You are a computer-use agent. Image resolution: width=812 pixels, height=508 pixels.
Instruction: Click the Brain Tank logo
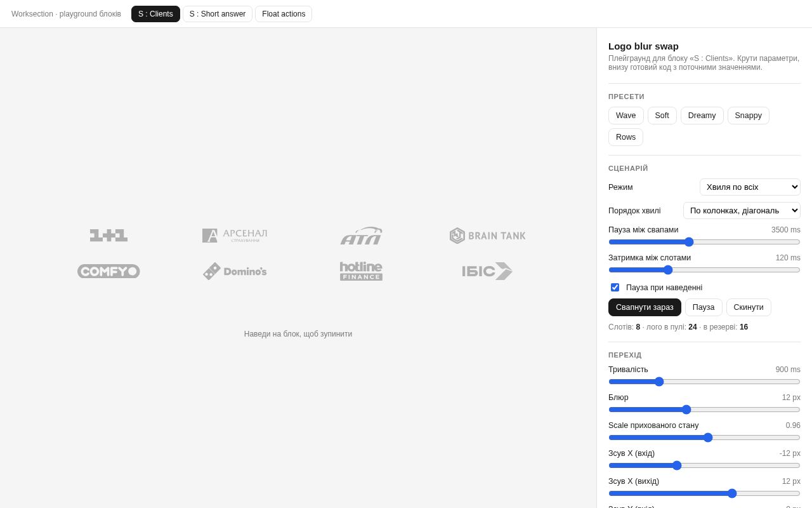click(x=487, y=236)
